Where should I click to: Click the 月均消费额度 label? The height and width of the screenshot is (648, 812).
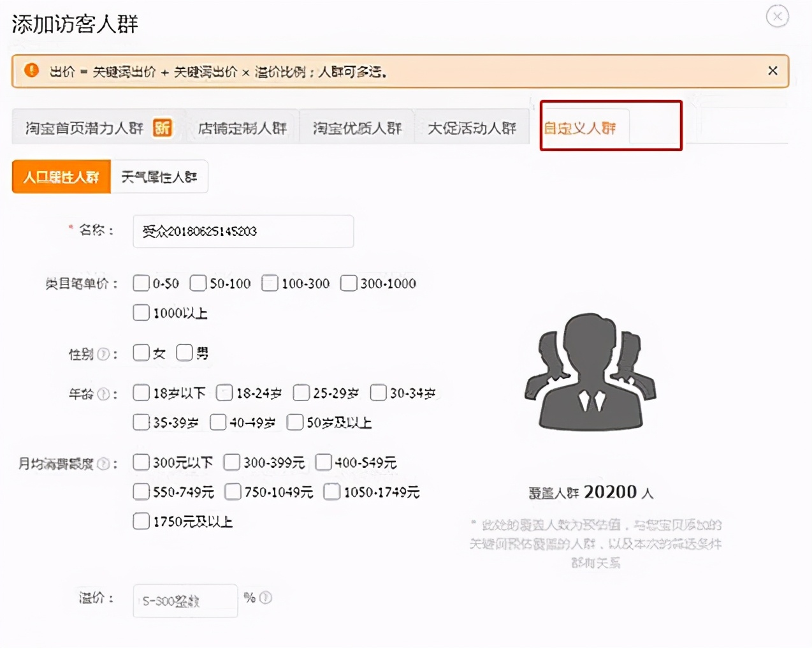(x=56, y=464)
